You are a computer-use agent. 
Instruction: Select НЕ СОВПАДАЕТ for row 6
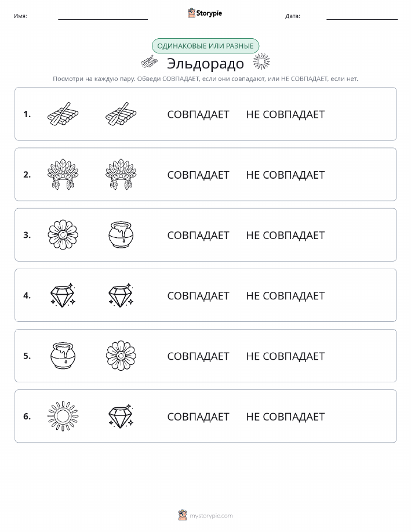[x=285, y=417]
